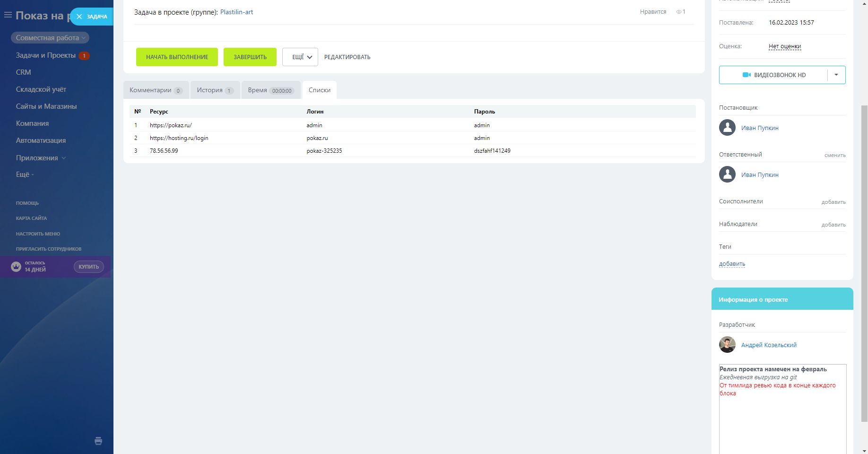Click КАРТА САЙТА in the sidebar
Image resolution: width=868 pixels, height=454 pixels.
pos(31,218)
